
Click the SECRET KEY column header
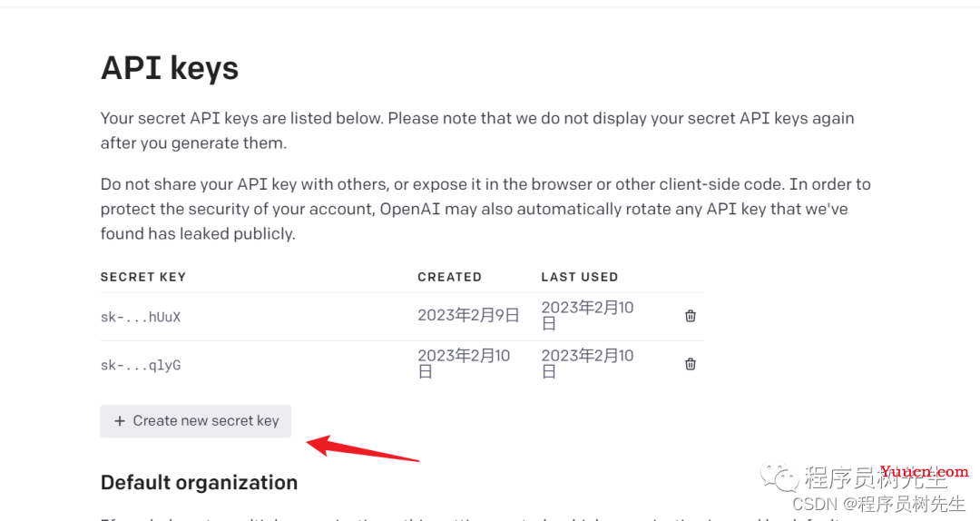point(143,277)
